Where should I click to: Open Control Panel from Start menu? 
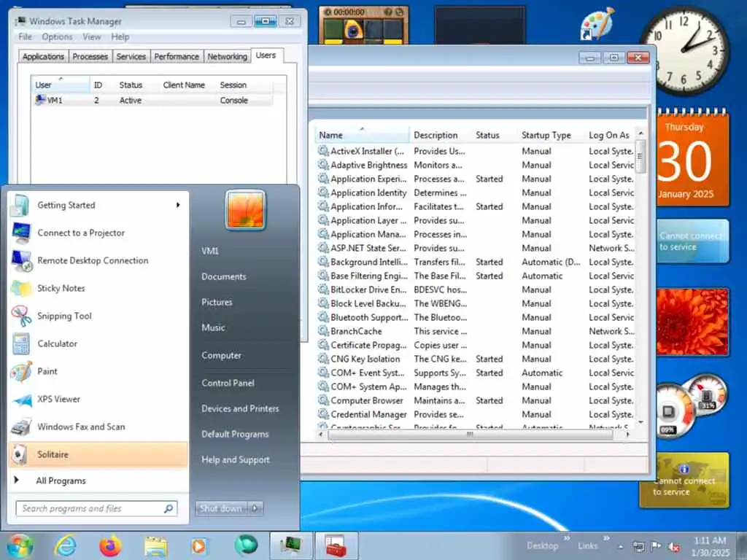pyautogui.click(x=228, y=383)
